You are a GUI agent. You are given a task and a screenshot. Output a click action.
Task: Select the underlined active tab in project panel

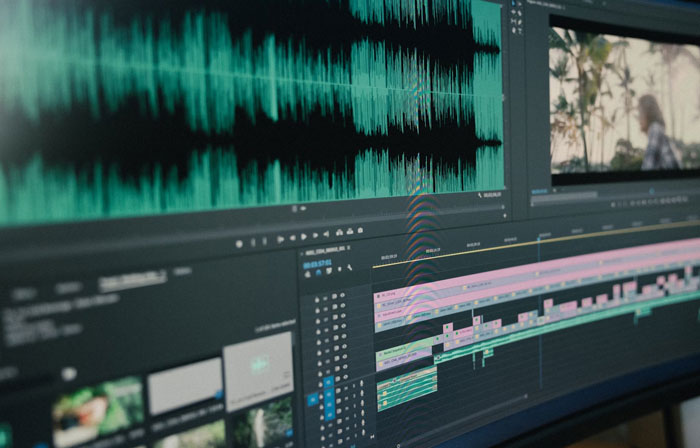point(132,280)
